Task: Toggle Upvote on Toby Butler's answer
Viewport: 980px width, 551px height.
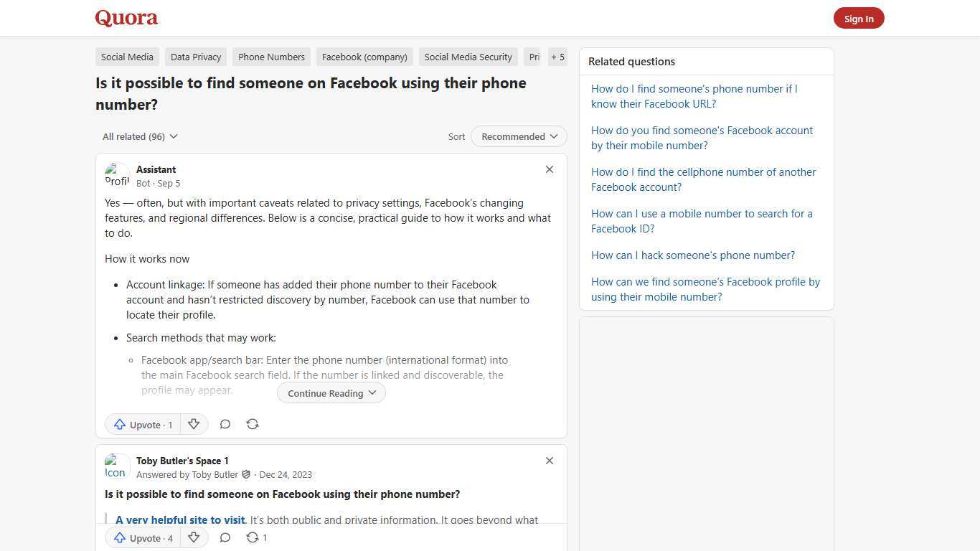Action: 142,537
